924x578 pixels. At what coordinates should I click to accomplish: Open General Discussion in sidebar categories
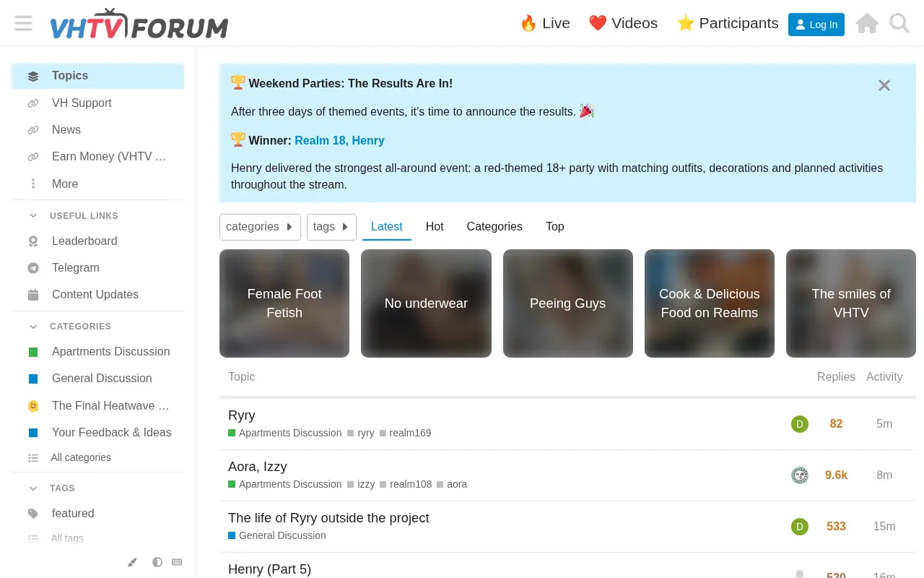[x=98, y=378]
